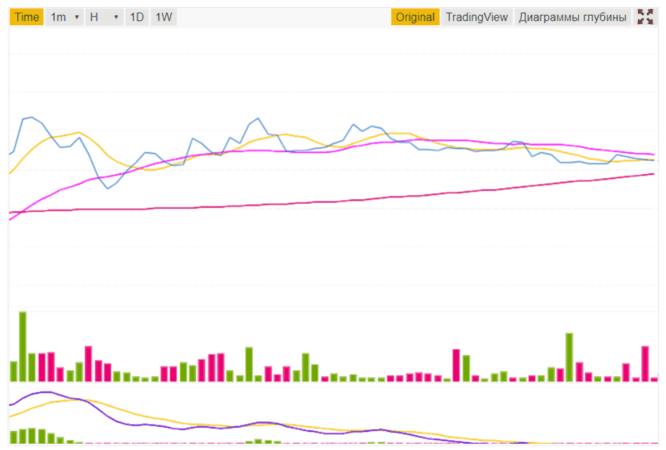This screenshot has height=450, width=666.
Task: Click the blue price line's first peak at left
Action: [28, 118]
